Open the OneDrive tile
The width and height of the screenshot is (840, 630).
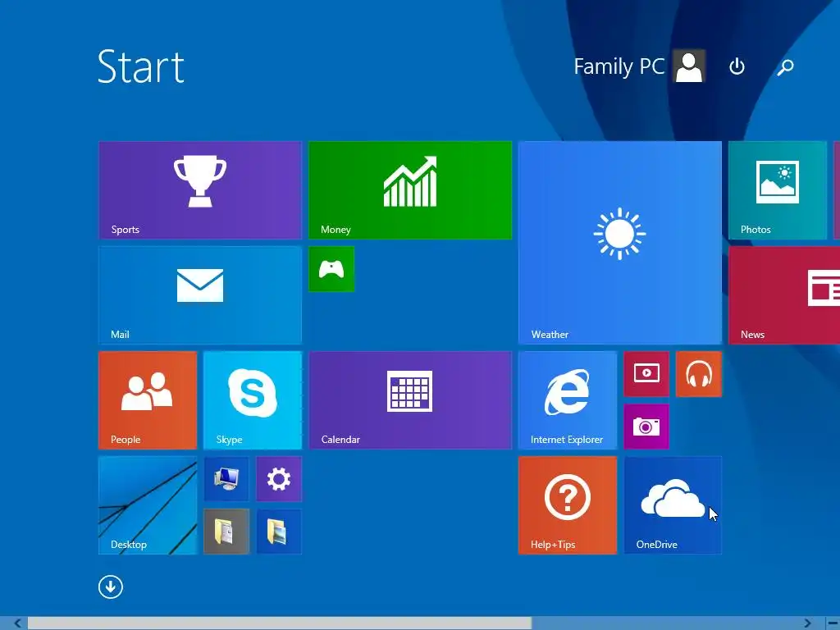pyautogui.click(x=673, y=505)
